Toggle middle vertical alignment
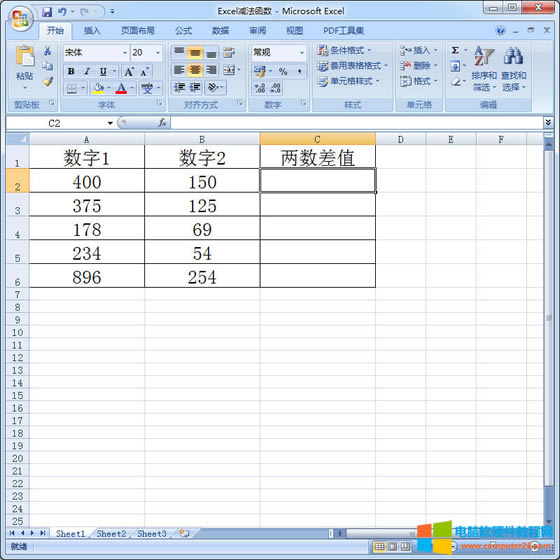560x560 pixels. click(195, 52)
